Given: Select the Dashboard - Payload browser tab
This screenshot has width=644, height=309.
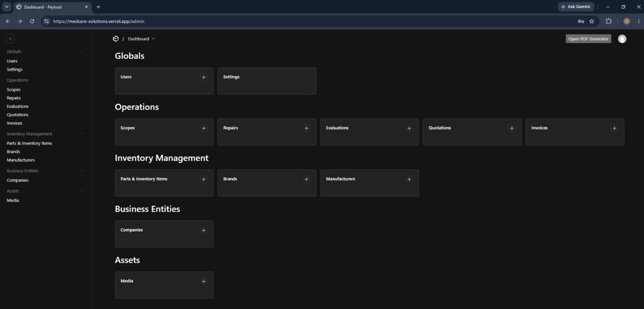Looking at the screenshot, I should tap(52, 7).
